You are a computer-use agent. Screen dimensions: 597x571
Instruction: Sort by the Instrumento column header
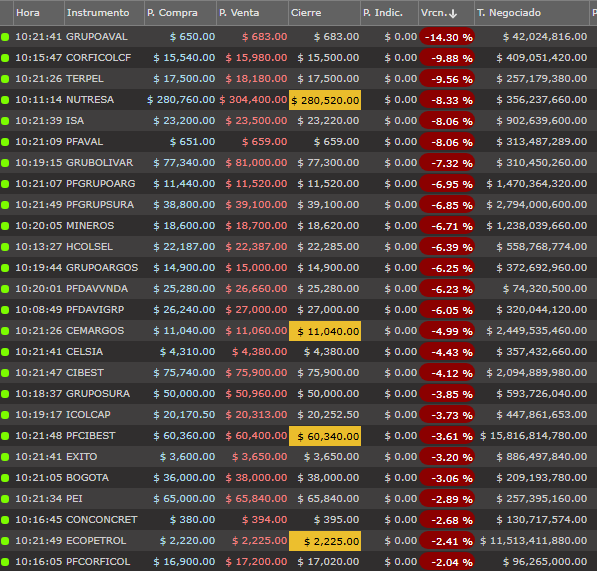[104, 13]
